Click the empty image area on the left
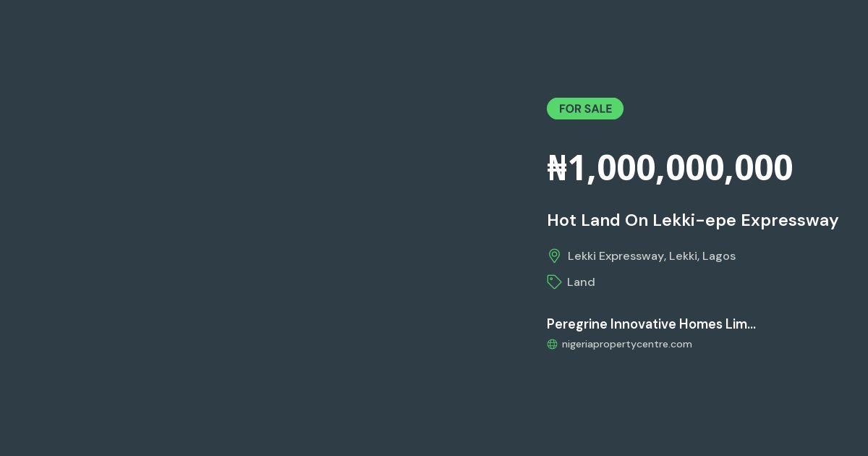The image size is (868, 456). (260, 228)
